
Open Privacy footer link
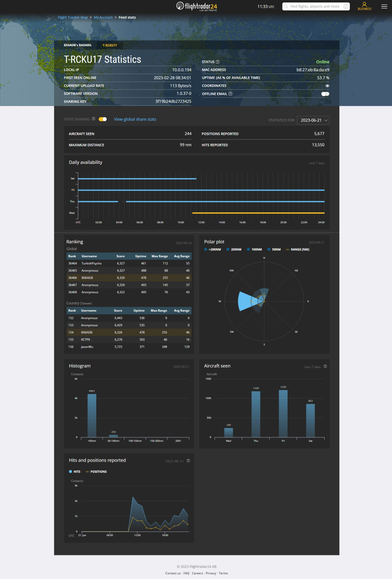pos(211,573)
